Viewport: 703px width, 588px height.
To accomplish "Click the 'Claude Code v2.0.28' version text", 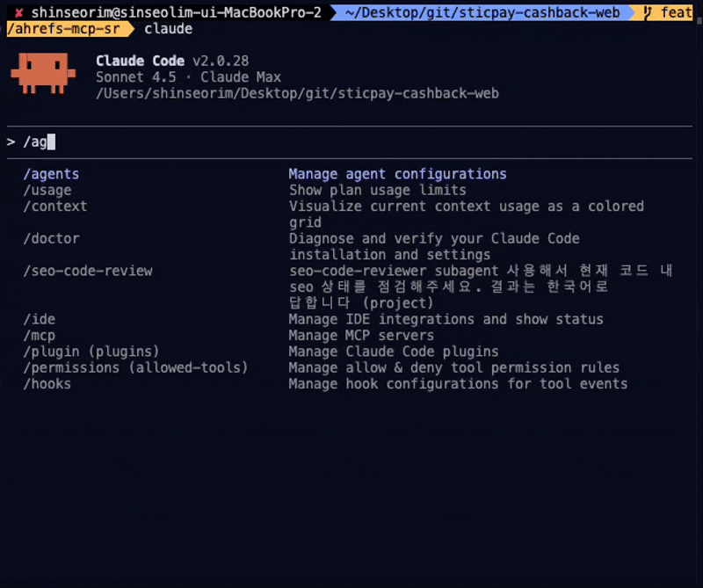I will (x=172, y=61).
